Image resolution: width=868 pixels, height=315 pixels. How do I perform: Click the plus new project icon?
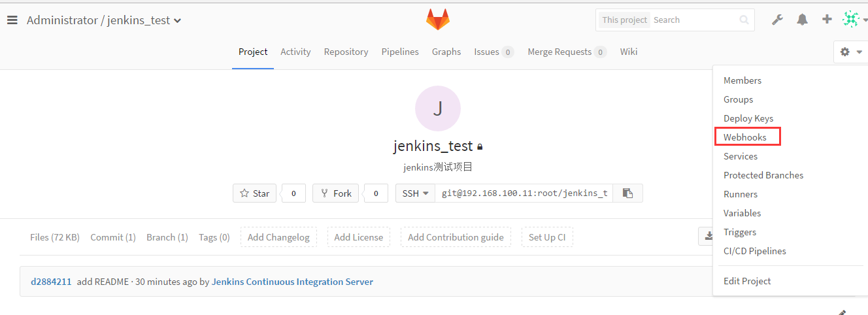(827, 20)
